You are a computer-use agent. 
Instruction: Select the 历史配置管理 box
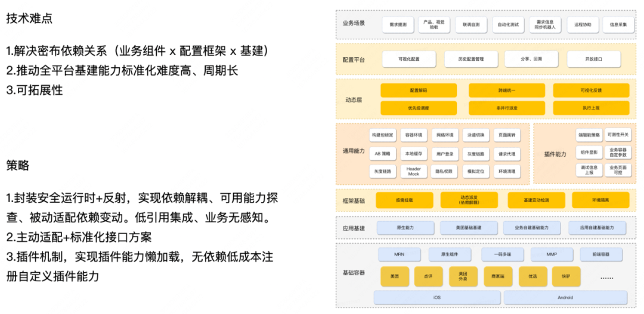coord(471,59)
